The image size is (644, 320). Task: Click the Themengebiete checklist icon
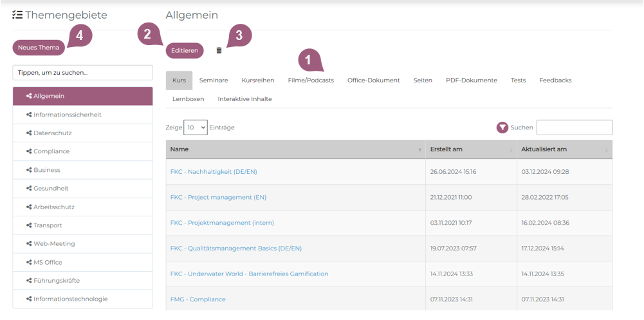[17, 15]
